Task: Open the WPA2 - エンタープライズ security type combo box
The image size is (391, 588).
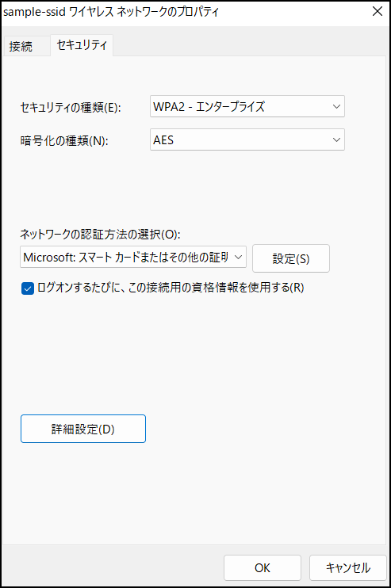Action: pyautogui.click(x=247, y=106)
